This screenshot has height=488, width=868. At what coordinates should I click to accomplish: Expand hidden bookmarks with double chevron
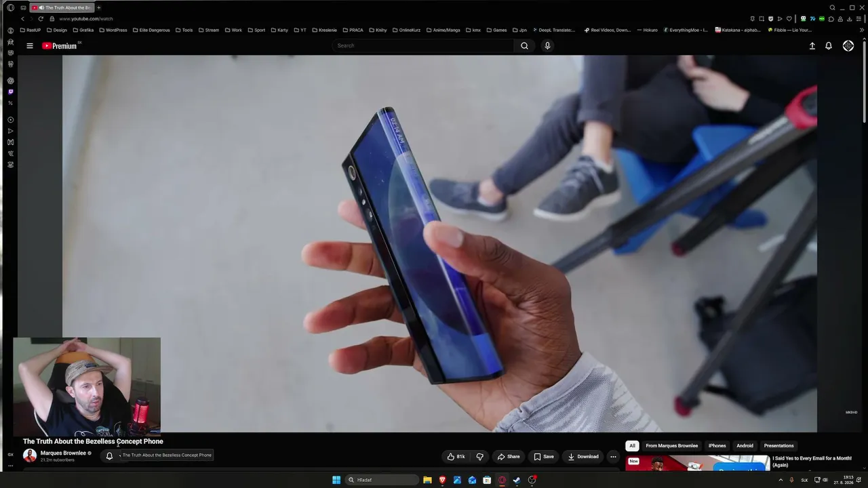pos(862,30)
